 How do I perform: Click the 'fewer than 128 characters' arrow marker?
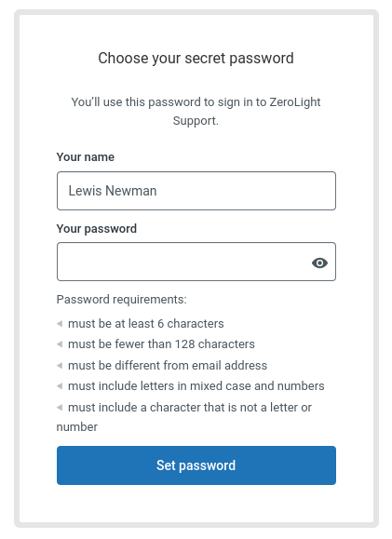click(60, 344)
